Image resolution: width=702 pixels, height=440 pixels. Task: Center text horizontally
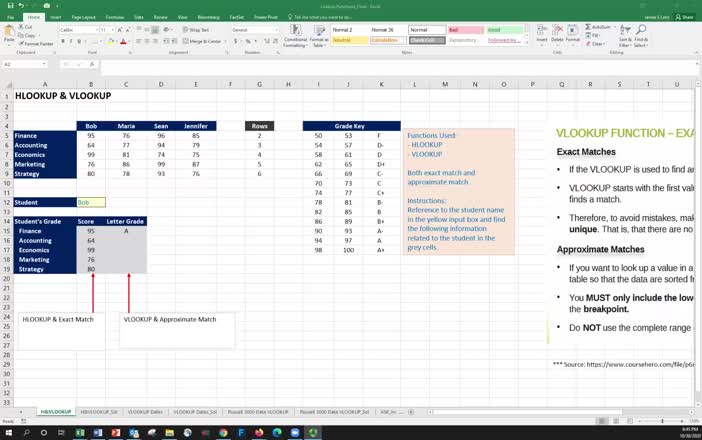click(147, 41)
